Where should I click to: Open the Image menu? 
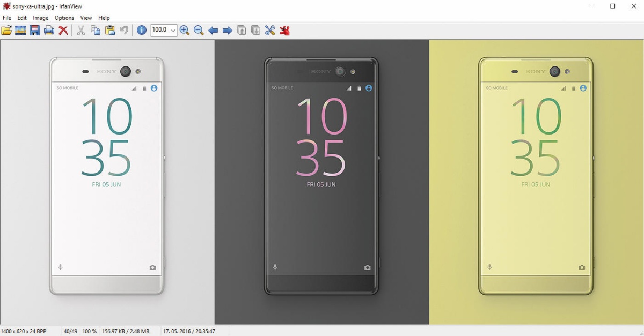(x=41, y=18)
